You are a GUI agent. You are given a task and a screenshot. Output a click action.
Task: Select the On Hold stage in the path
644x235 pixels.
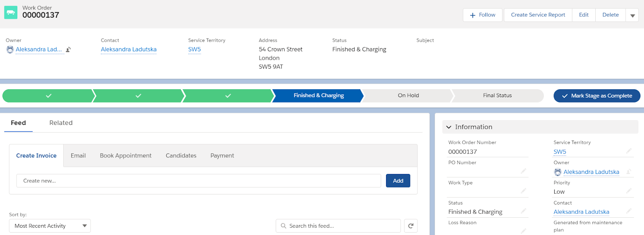click(x=408, y=96)
